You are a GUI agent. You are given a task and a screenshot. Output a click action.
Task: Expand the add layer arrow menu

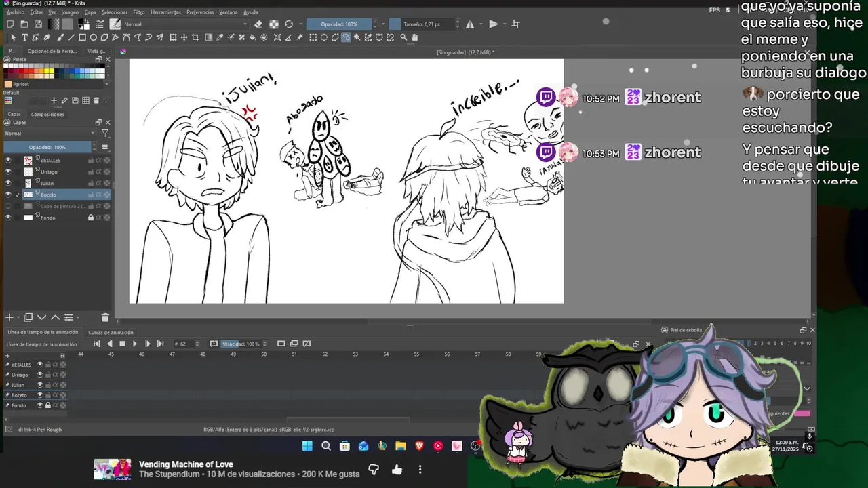pyautogui.click(x=18, y=317)
